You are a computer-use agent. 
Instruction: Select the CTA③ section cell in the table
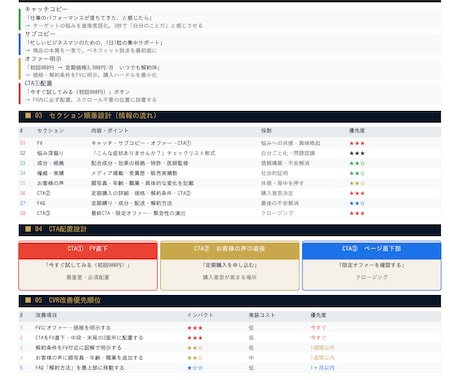point(44,213)
